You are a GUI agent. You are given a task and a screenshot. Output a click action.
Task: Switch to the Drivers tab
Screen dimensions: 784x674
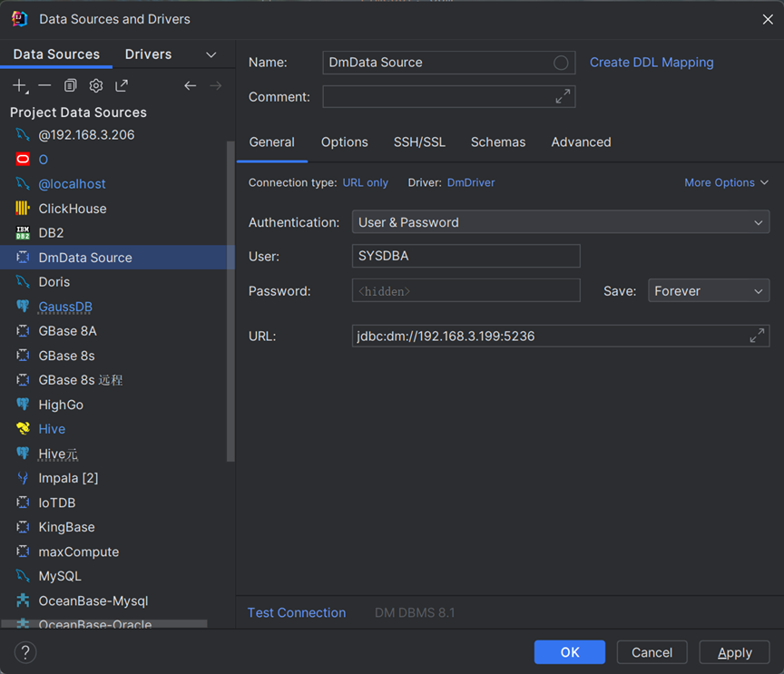(148, 54)
